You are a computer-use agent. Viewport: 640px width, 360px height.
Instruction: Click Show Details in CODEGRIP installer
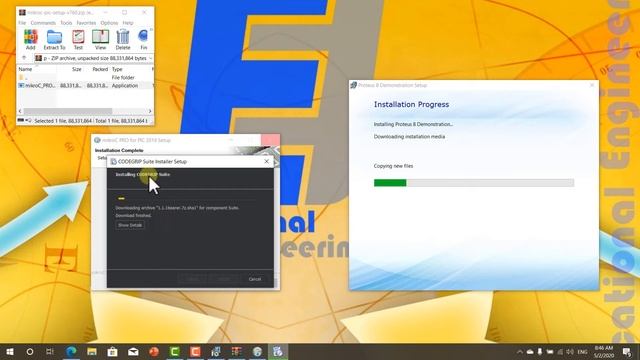(130, 225)
